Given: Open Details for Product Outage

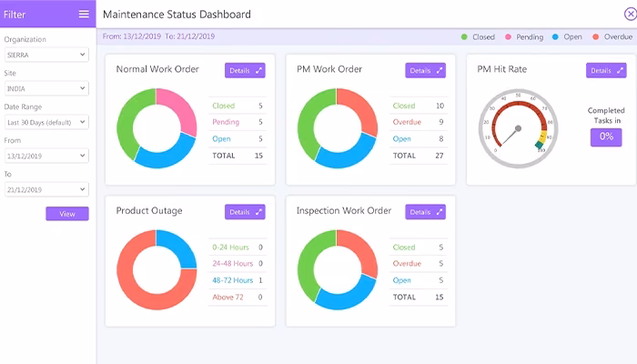Looking at the screenshot, I should 245,212.
